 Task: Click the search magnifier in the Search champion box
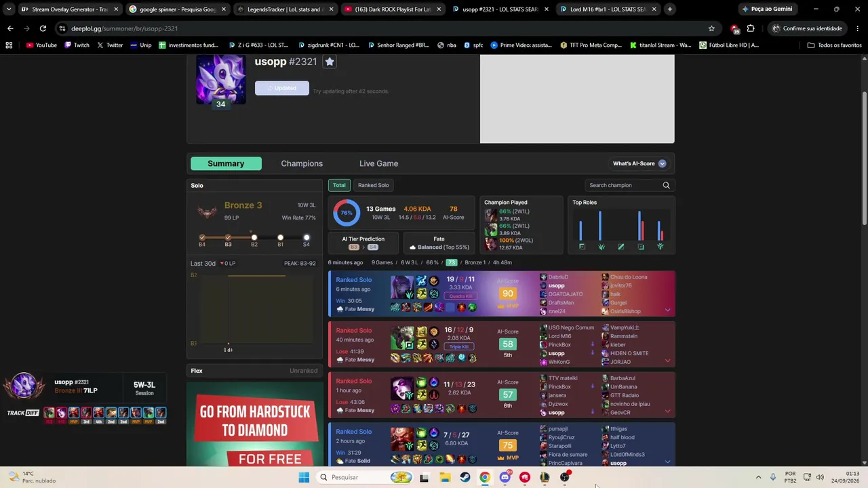666,185
